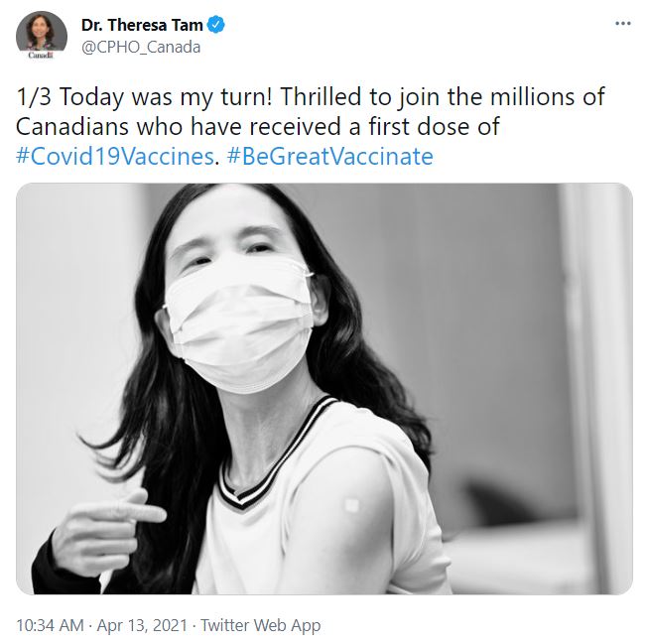Follow the #BeGreatVaccinate hashtag link
This screenshot has width=645, height=644.
(x=329, y=156)
